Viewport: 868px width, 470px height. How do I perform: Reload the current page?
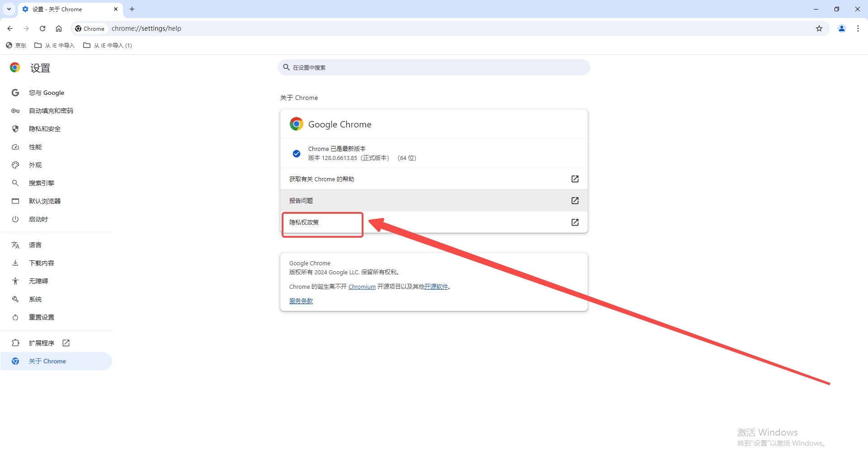[42, 28]
